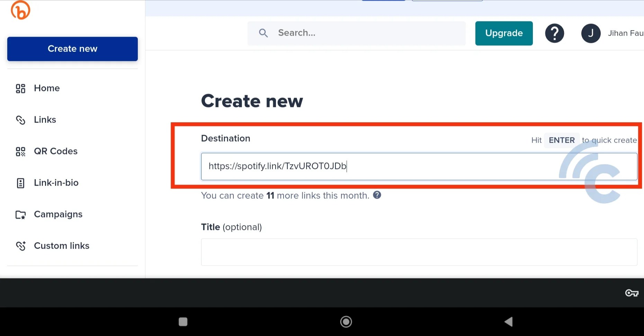The height and width of the screenshot is (336, 644).
Task: Select the Links sidebar menu entry
Action: 45,120
